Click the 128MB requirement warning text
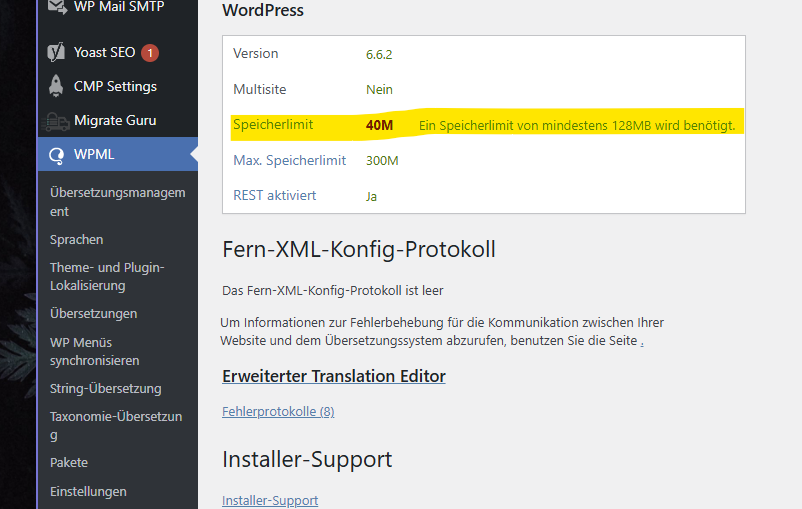802x509 pixels. 577,125
